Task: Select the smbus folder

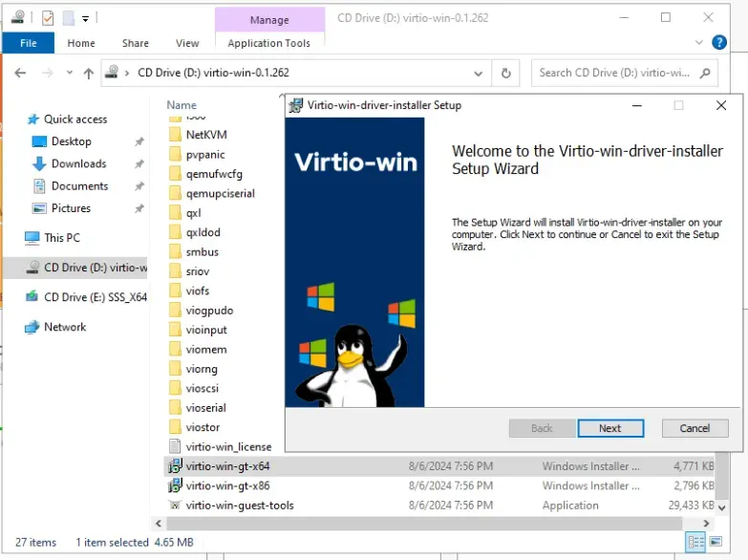Action: [203, 252]
